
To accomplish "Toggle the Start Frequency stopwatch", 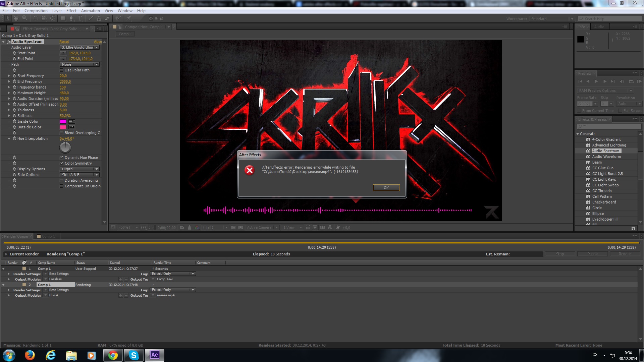I will [14, 76].
